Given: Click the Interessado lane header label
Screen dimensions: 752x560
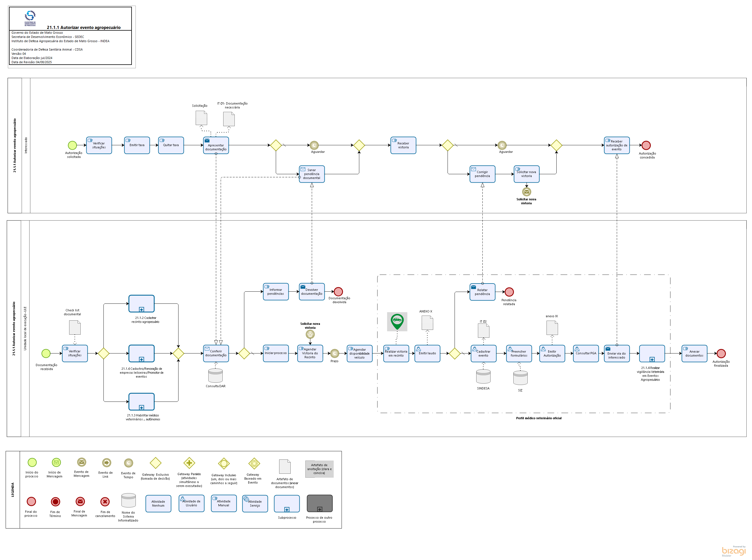Looking at the screenshot, I should tap(26, 146).
